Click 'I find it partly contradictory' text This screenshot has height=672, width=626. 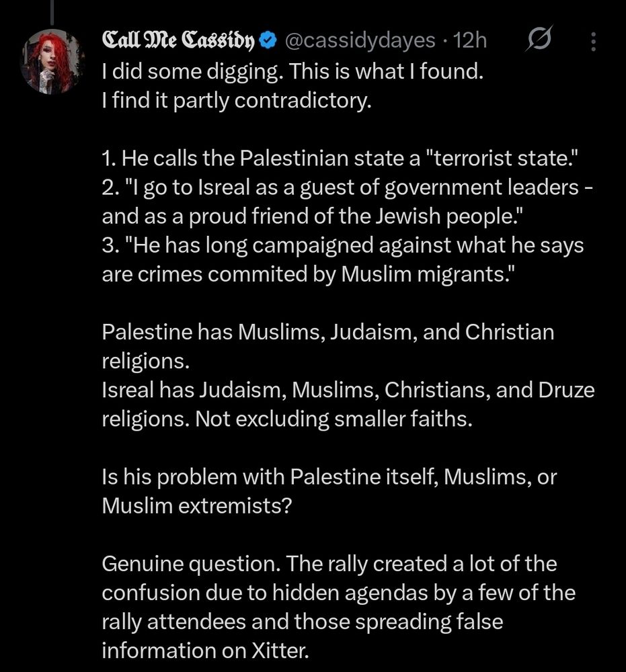pos(236,100)
